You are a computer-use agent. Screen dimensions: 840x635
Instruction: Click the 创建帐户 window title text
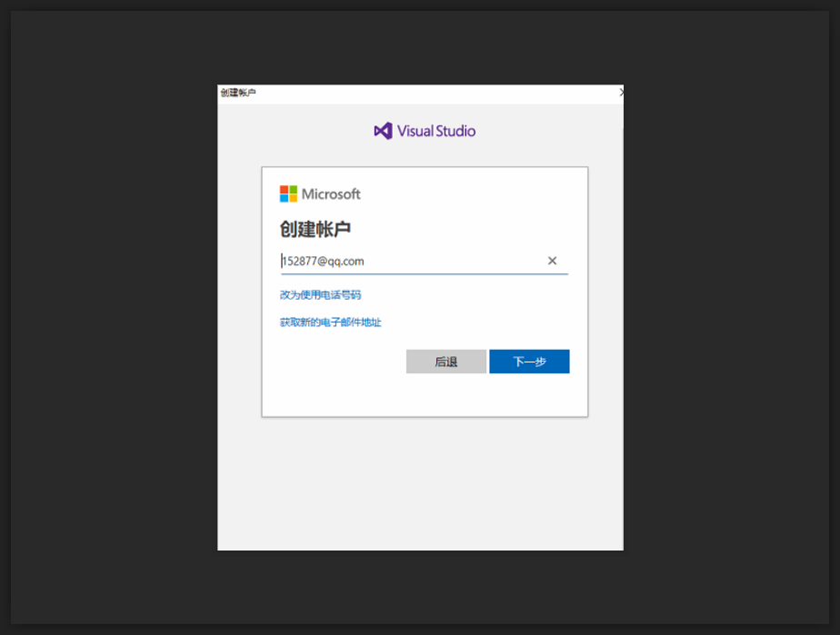click(x=238, y=93)
